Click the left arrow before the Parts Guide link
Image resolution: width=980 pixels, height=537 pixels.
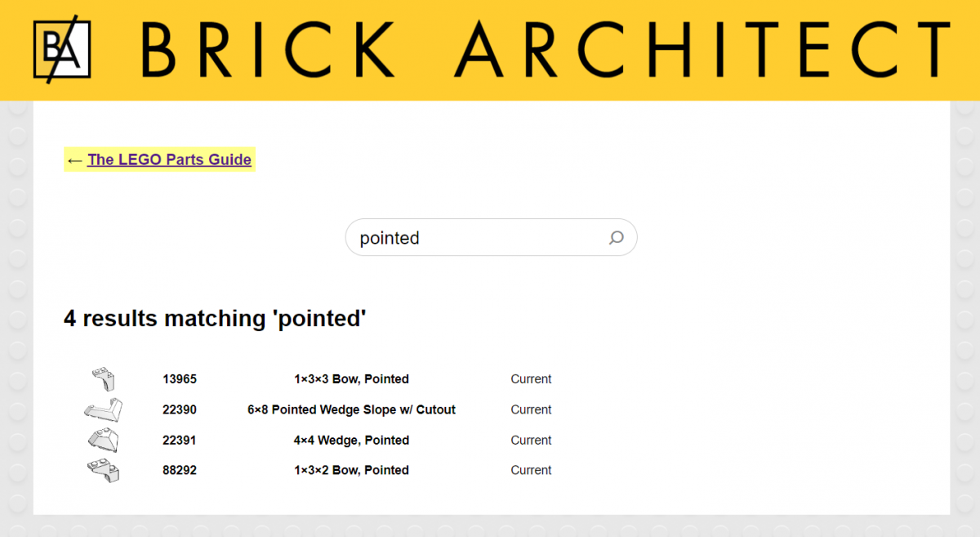(x=75, y=159)
